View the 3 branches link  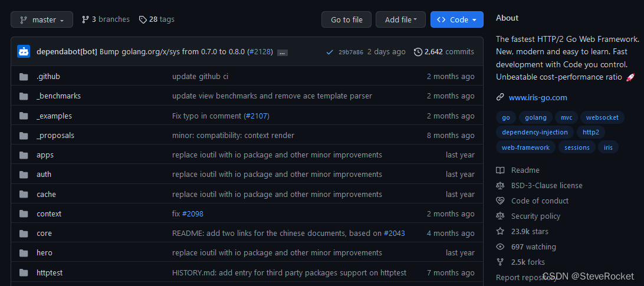click(x=106, y=19)
